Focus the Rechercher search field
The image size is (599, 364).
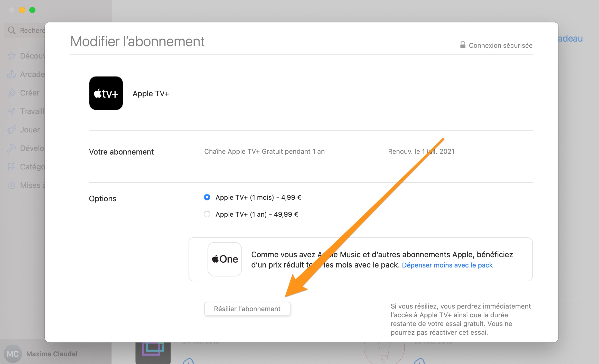click(x=24, y=30)
